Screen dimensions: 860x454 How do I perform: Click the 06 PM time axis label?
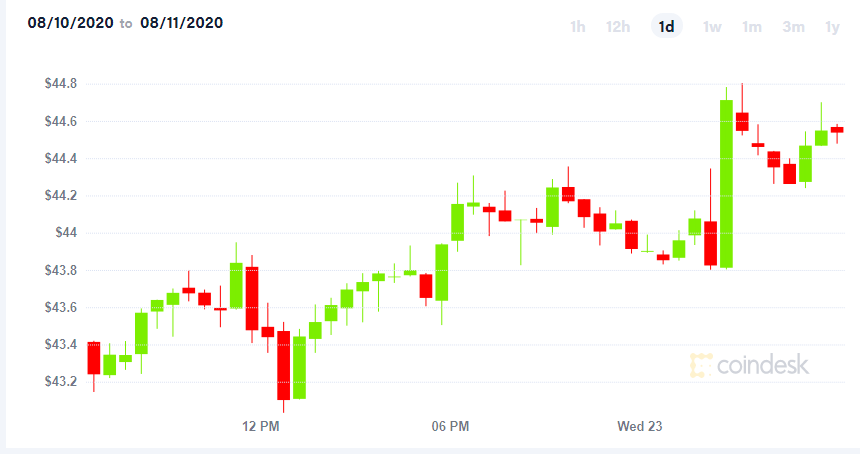pyautogui.click(x=450, y=426)
